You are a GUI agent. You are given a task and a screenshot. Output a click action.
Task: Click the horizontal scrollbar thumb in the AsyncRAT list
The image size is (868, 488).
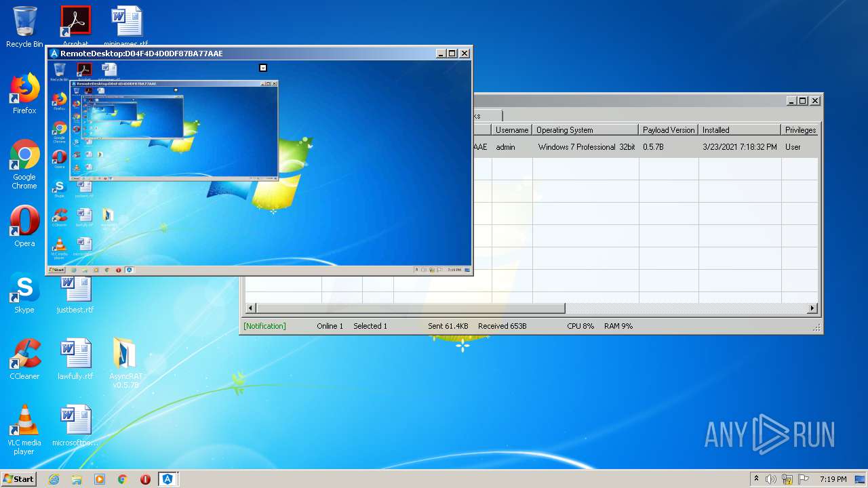[x=410, y=308]
